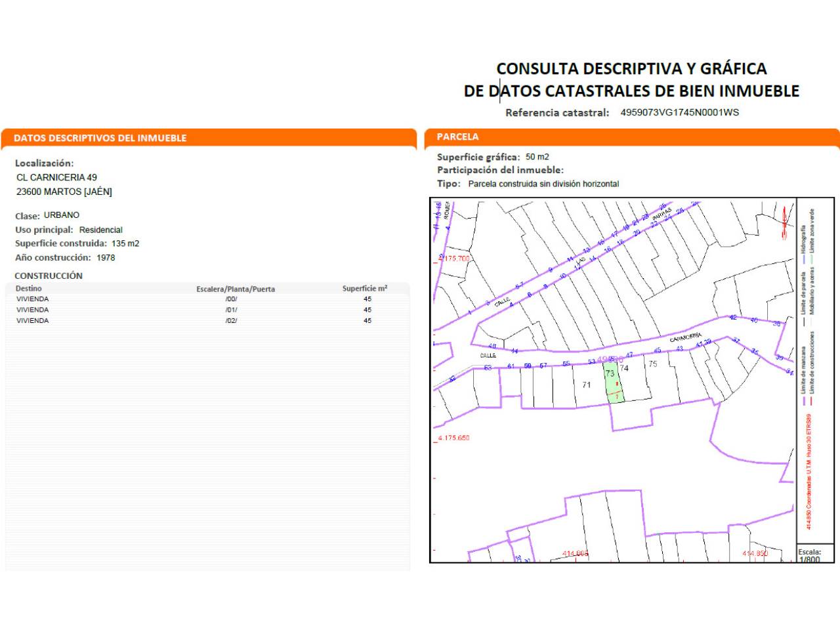Click the 'Tipo:' label in Parcela section

coord(449,184)
